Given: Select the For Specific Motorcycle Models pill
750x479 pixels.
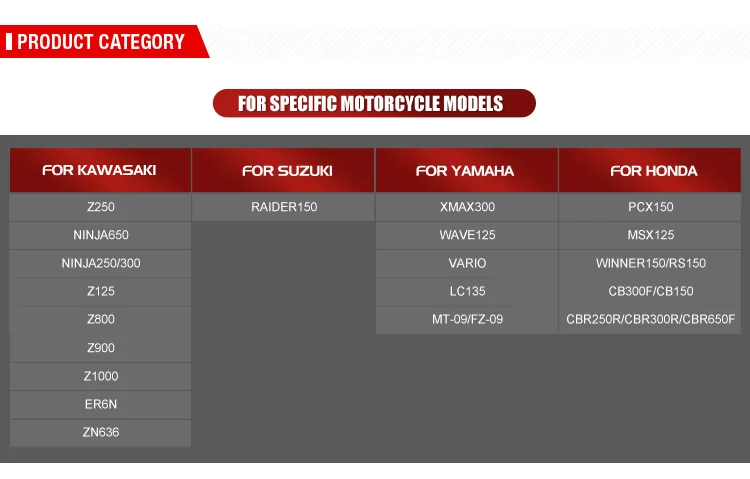Looking at the screenshot, I should coord(374,104).
